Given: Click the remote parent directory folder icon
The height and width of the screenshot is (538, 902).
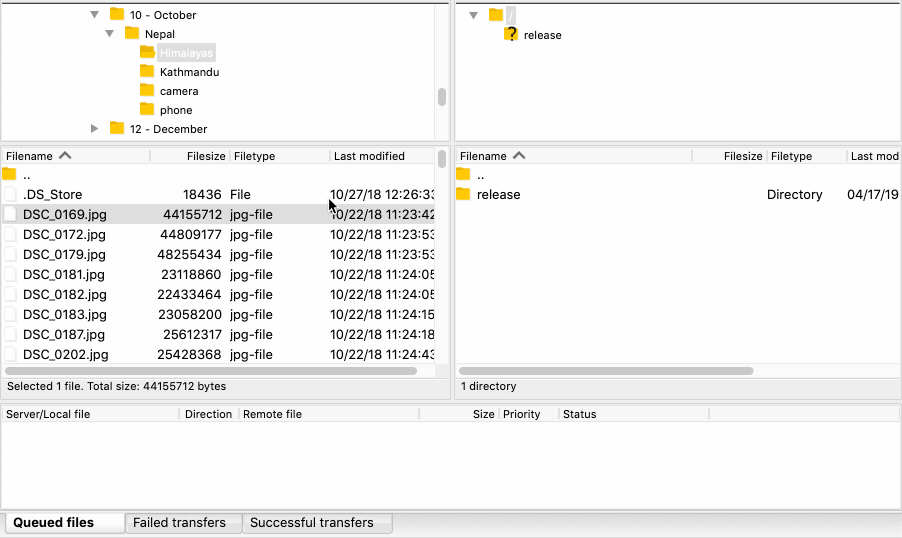Looking at the screenshot, I should click(463, 174).
